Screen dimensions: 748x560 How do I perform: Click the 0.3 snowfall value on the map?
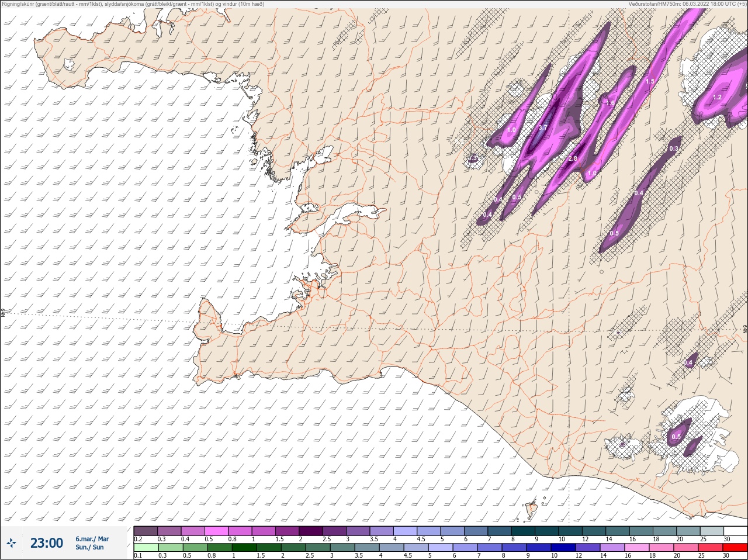pyautogui.click(x=674, y=149)
